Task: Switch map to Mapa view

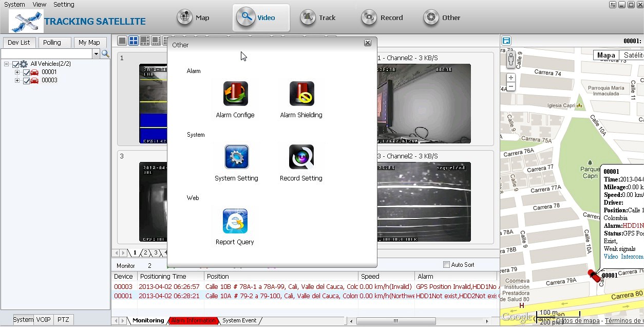Action: 606,56
